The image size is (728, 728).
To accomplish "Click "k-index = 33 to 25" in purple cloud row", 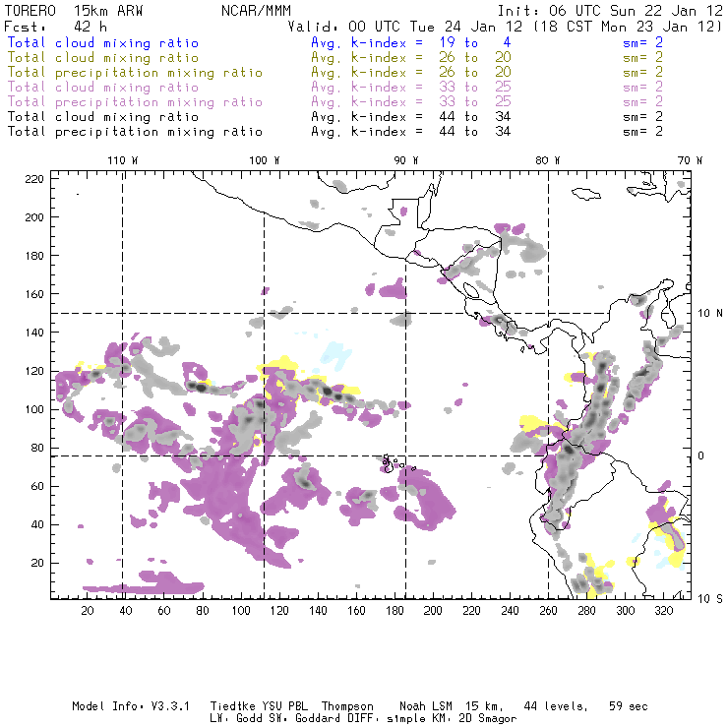I will (431, 88).
